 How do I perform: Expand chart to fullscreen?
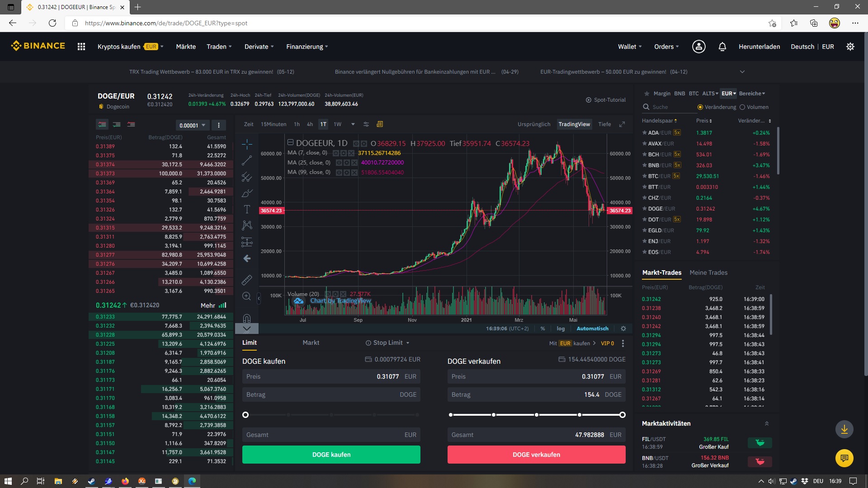pyautogui.click(x=622, y=124)
